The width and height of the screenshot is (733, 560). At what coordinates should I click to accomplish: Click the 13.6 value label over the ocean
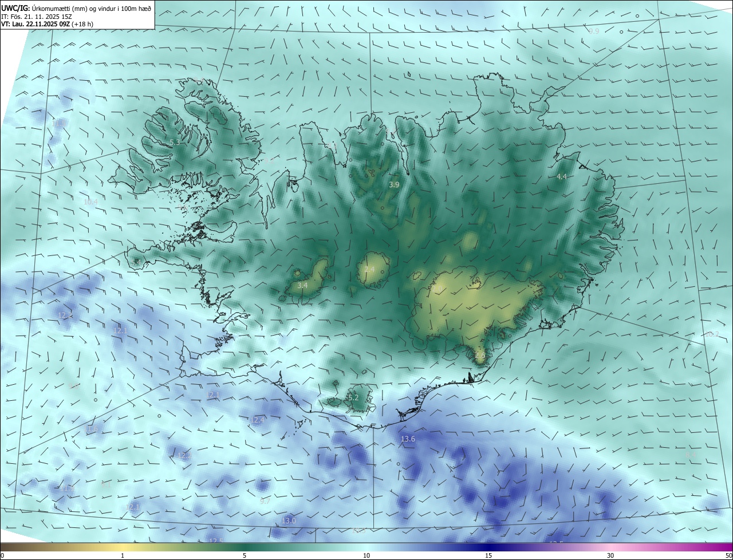click(x=408, y=439)
